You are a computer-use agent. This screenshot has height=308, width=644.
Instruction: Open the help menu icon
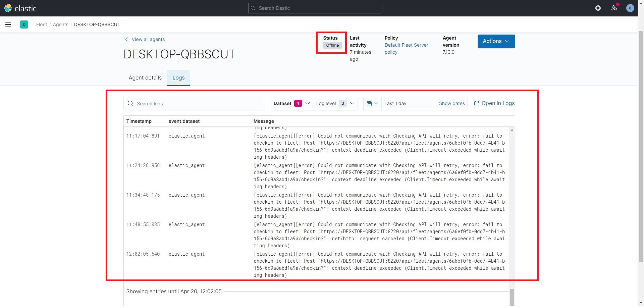pyautogui.click(x=598, y=8)
